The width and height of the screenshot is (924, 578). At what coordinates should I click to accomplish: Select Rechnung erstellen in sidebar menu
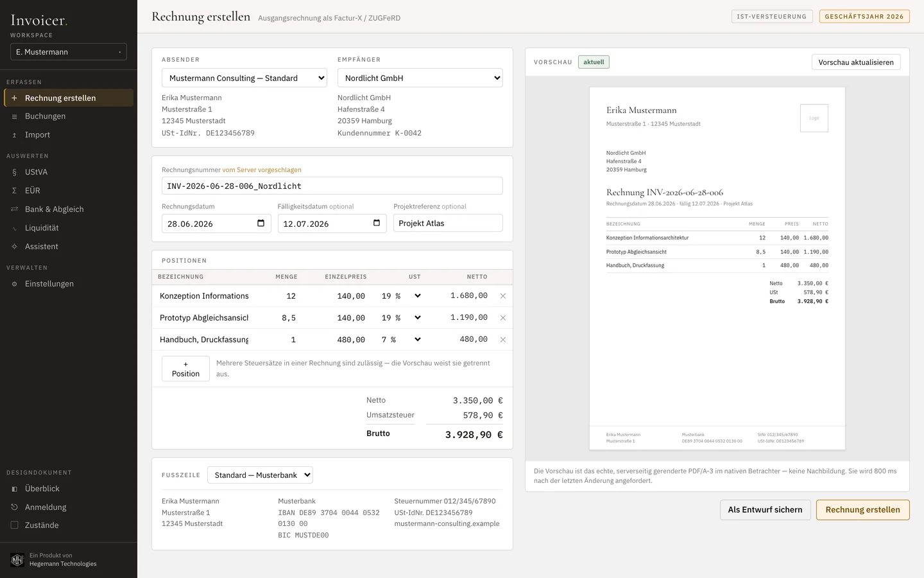coord(69,98)
